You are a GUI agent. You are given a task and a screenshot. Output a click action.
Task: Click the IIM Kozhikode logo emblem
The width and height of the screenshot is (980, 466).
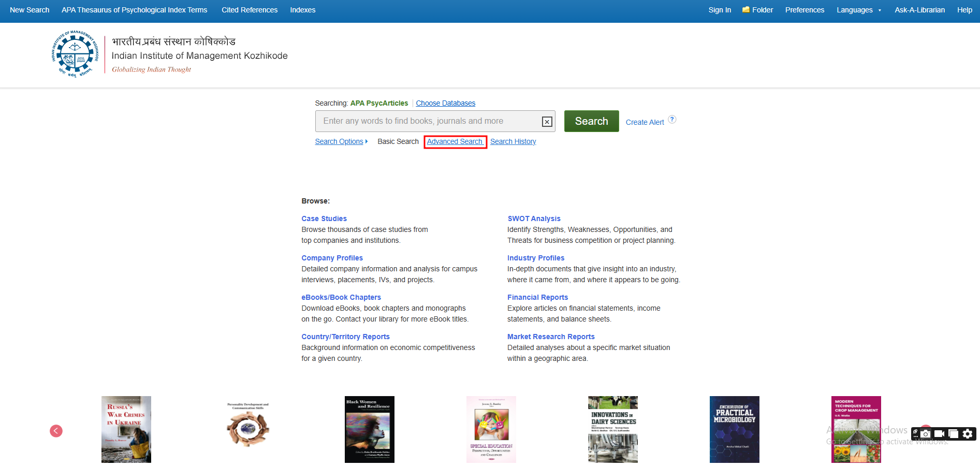coord(75,54)
